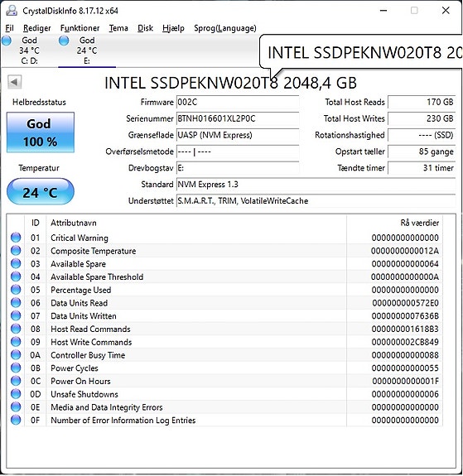The width and height of the screenshot is (463, 476).
Task: Click the Helbredsstatus label
Action: tap(39, 103)
